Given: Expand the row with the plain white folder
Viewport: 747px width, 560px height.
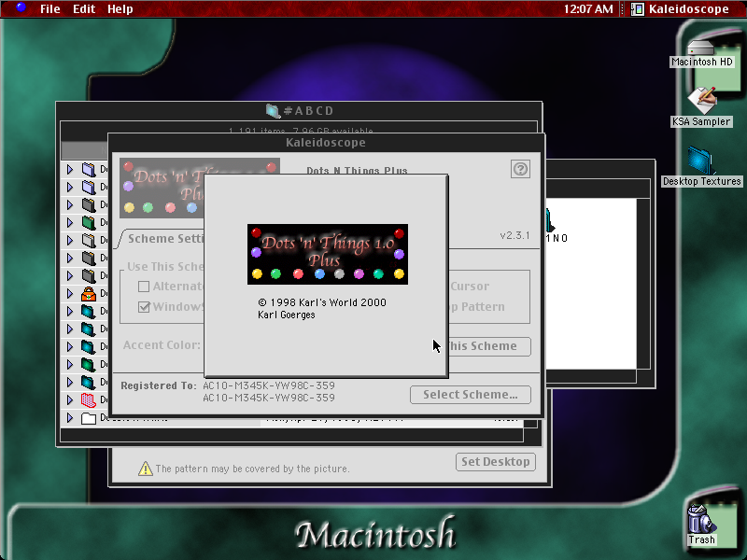Looking at the screenshot, I should 70,418.
